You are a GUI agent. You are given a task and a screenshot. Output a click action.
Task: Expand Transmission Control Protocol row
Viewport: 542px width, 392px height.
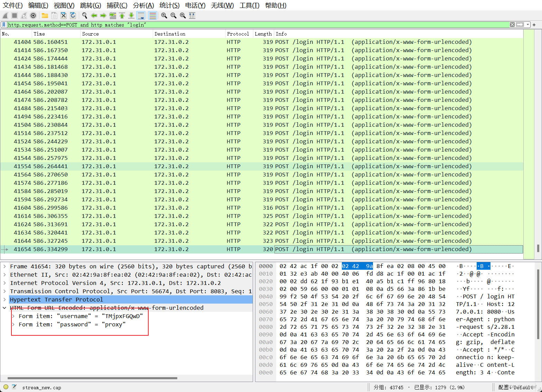[x=4, y=291]
